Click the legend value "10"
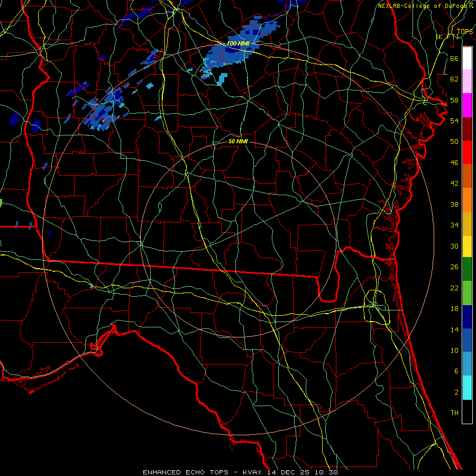Image resolution: width=476 pixels, height=476 pixels. pos(454,350)
